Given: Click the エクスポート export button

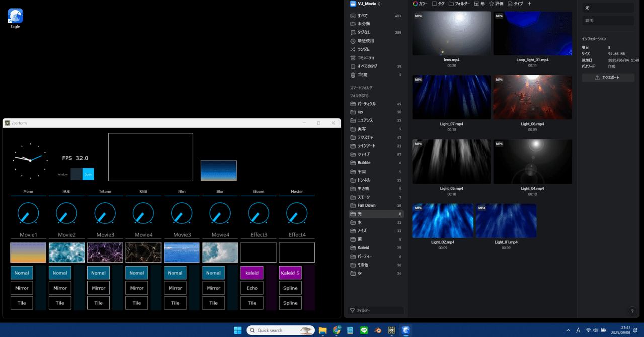Looking at the screenshot, I should (x=608, y=77).
